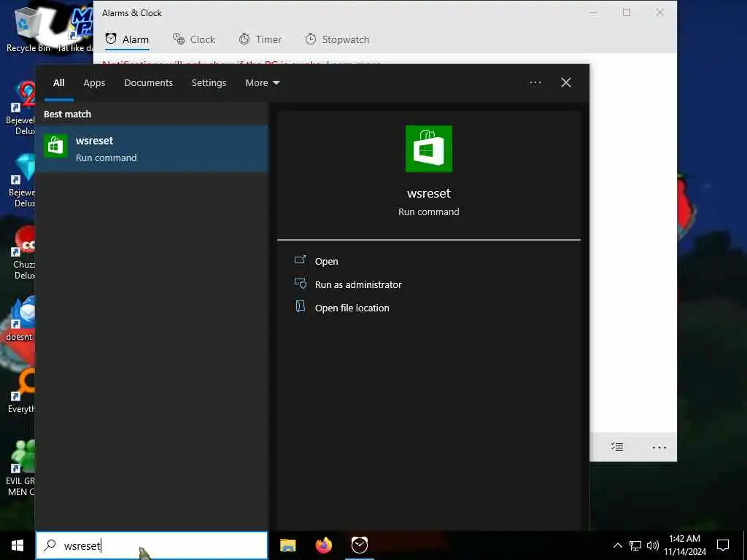Choose Open file location
The width and height of the screenshot is (747, 560).
tap(352, 308)
